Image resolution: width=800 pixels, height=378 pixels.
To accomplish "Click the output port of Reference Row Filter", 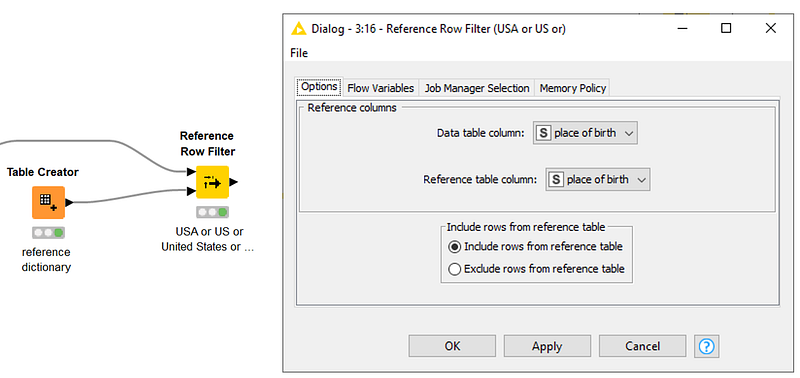I will pyautogui.click(x=233, y=182).
